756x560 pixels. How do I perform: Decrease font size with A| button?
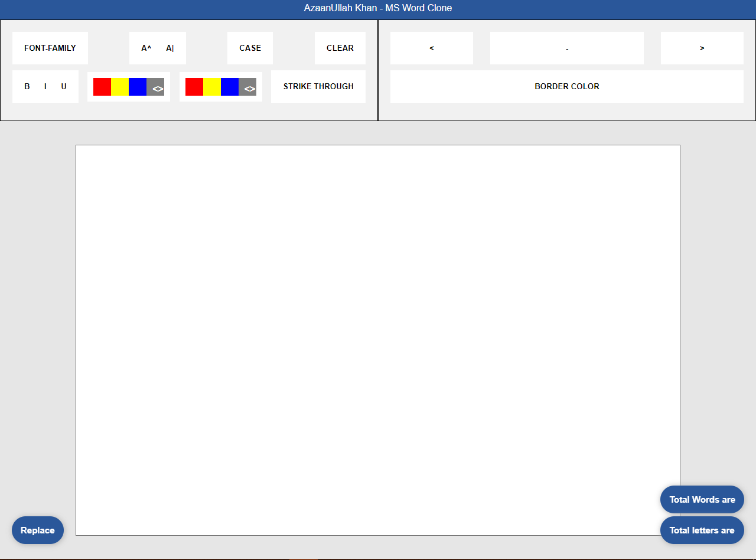point(170,48)
